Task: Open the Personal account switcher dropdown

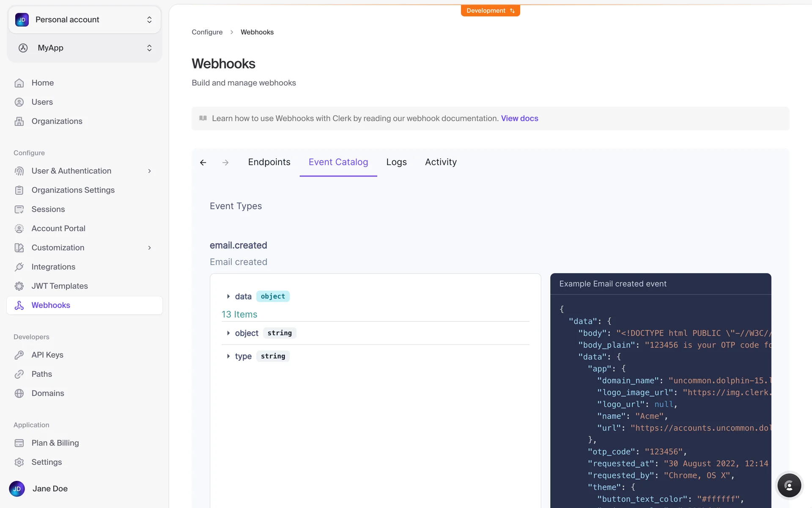Action: coord(84,20)
